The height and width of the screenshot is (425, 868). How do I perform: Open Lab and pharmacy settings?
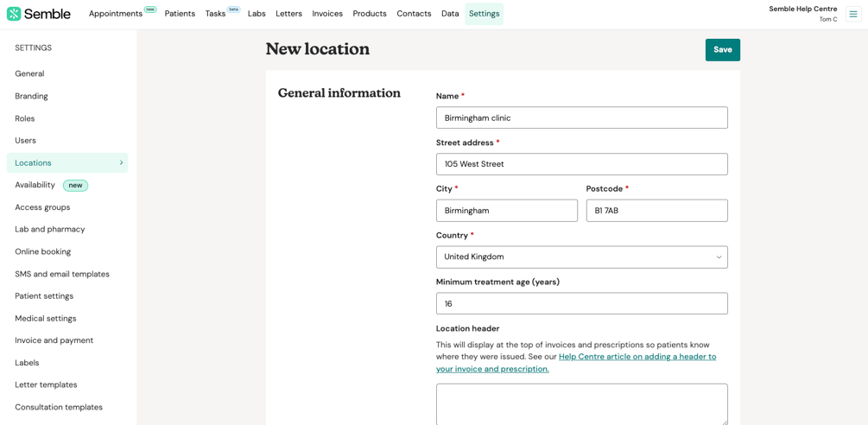(50, 229)
